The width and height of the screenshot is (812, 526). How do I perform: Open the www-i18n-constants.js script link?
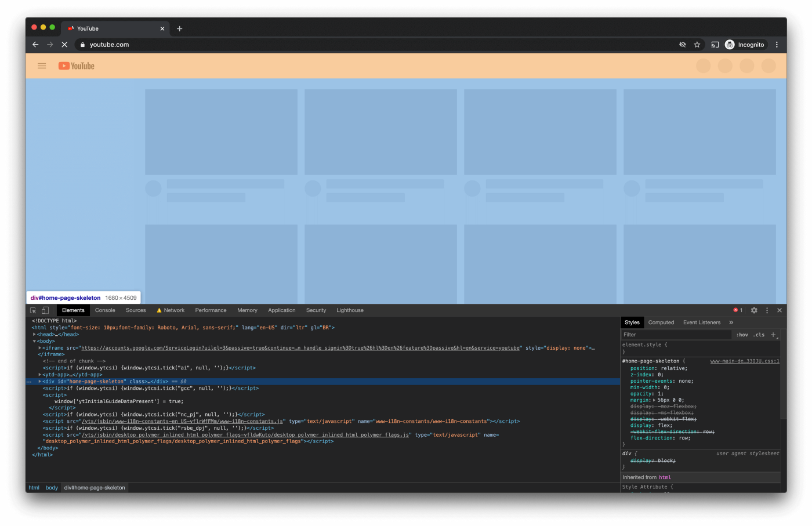tap(182, 422)
